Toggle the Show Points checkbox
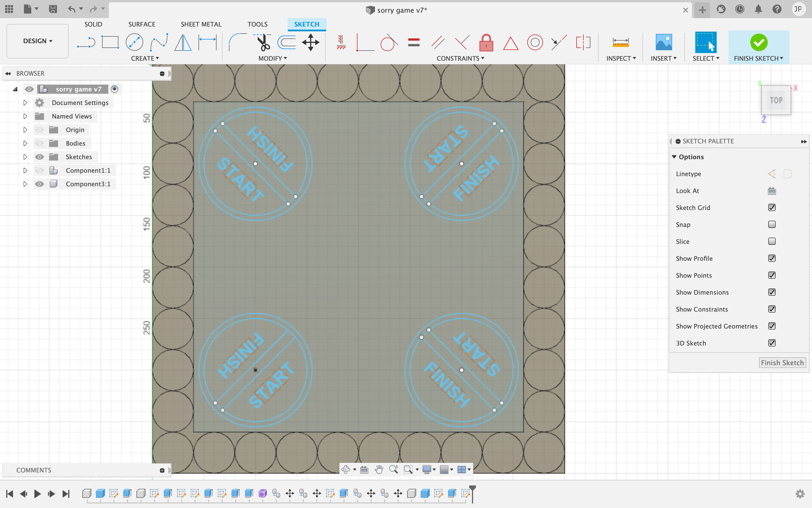This screenshot has width=812, height=508. tap(772, 275)
